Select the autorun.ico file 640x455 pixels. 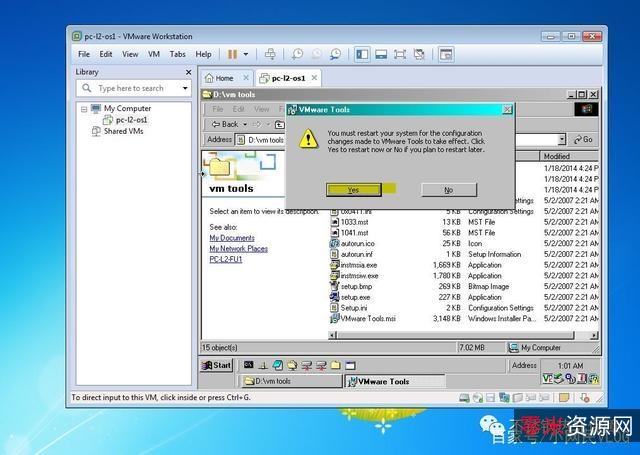[x=358, y=244]
